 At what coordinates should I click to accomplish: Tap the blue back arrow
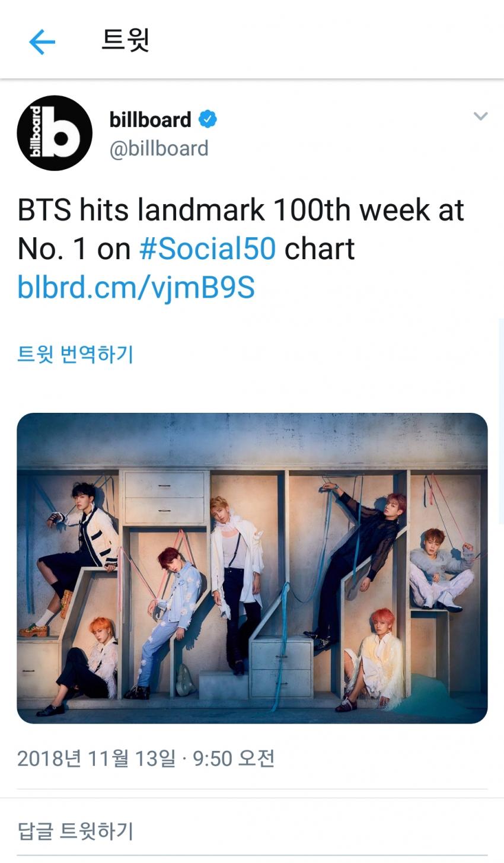42,42
